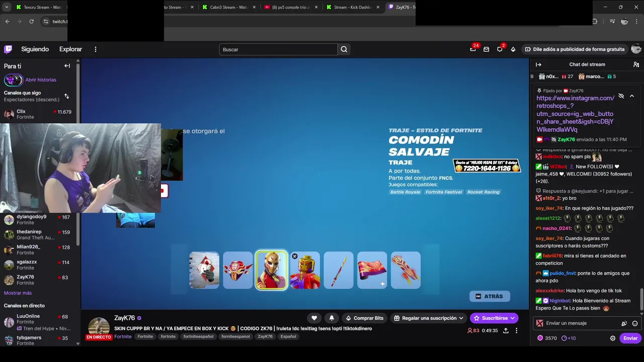Screen dimensions: 644x362
Task: Open the 3570 channel points balance
Action: coord(547,338)
